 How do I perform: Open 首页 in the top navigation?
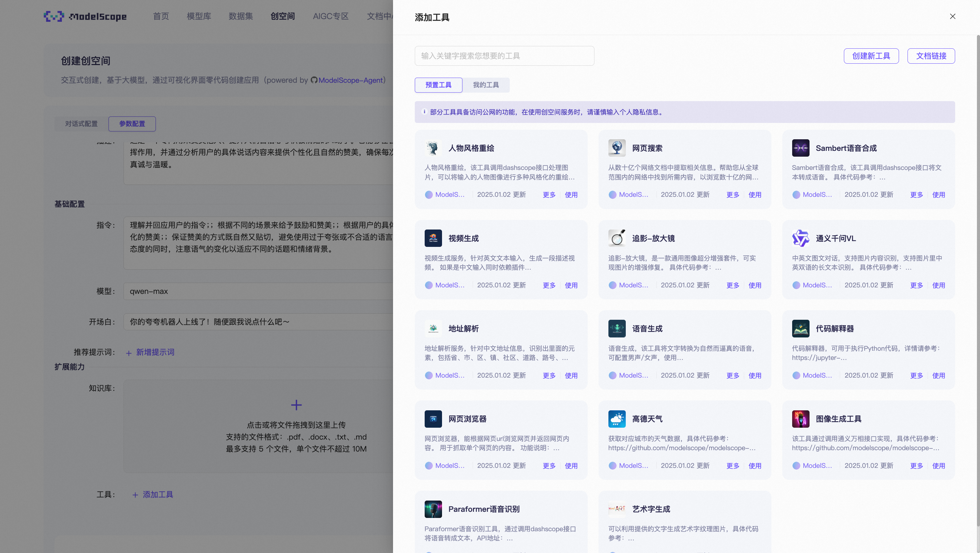(x=161, y=16)
